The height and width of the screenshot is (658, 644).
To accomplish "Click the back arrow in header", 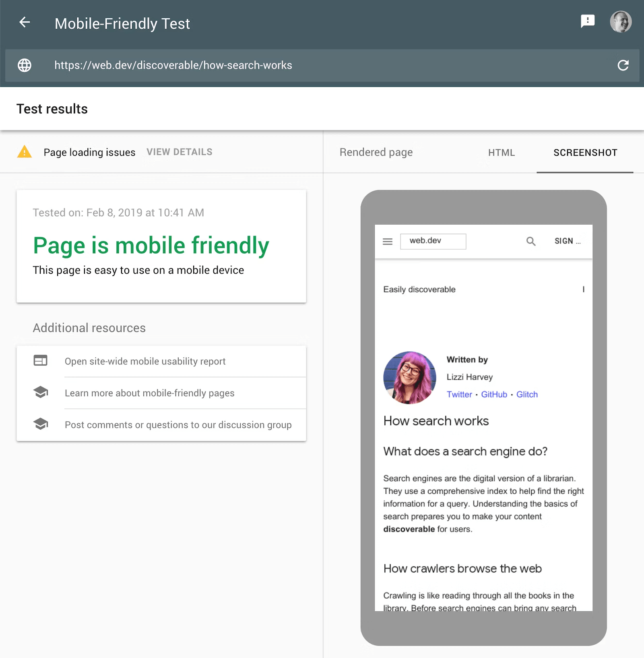I will (25, 23).
